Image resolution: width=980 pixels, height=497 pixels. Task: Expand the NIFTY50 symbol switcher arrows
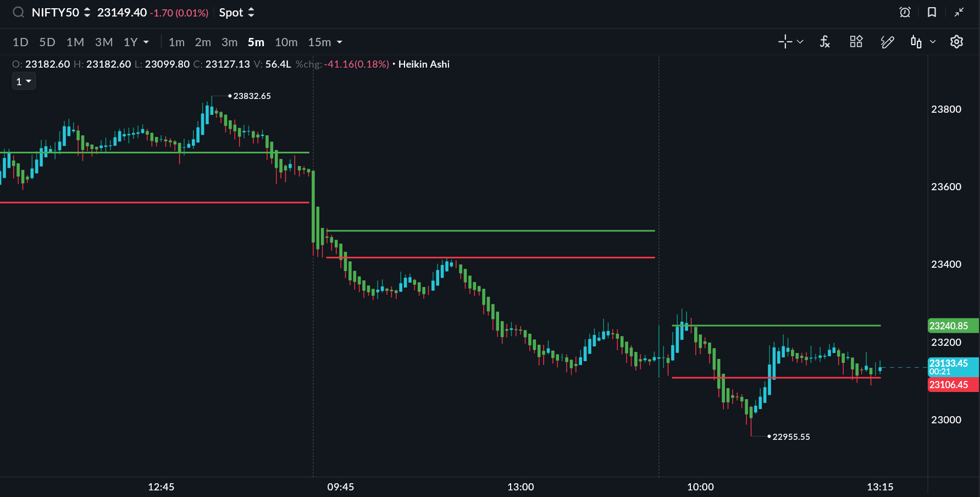coord(87,12)
